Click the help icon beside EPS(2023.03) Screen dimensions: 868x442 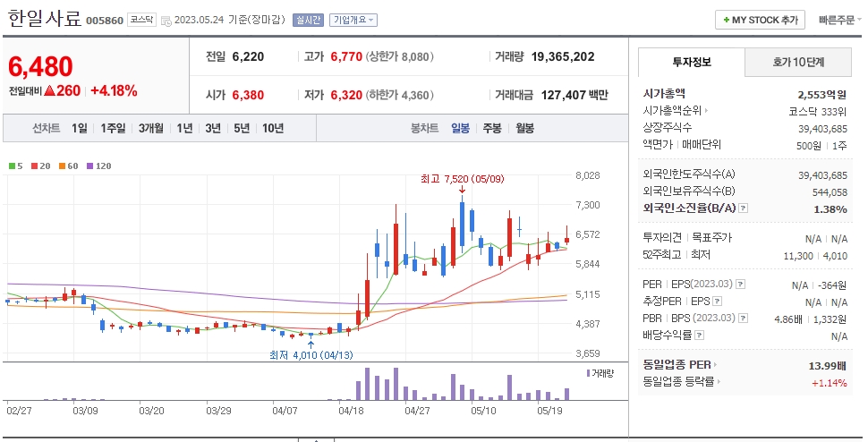(x=740, y=285)
